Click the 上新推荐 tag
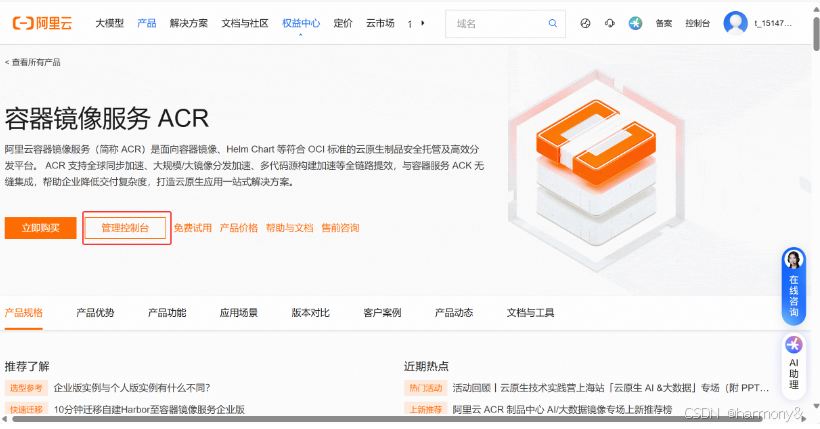The height and width of the screenshot is (429, 820). [426, 410]
